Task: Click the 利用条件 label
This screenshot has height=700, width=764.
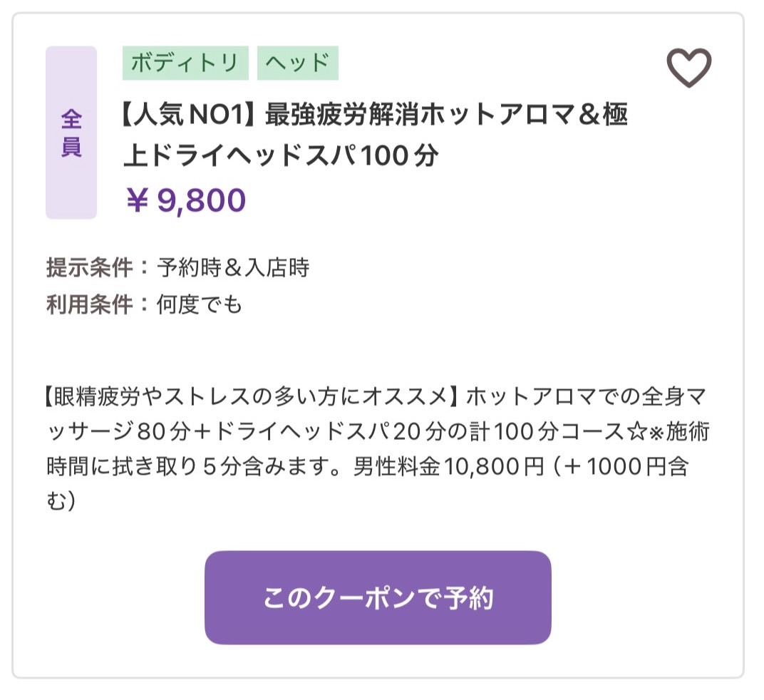Action: 89,304
